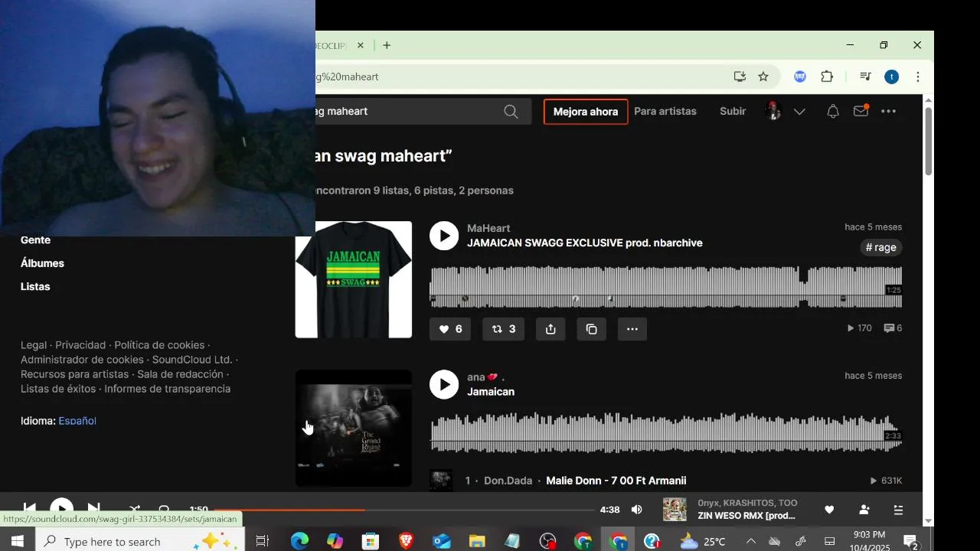This screenshot has width=980, height=551.
Task: Like the JAMAICAN SWAGG EXCLUSIVE track
Action: point(450,329)
